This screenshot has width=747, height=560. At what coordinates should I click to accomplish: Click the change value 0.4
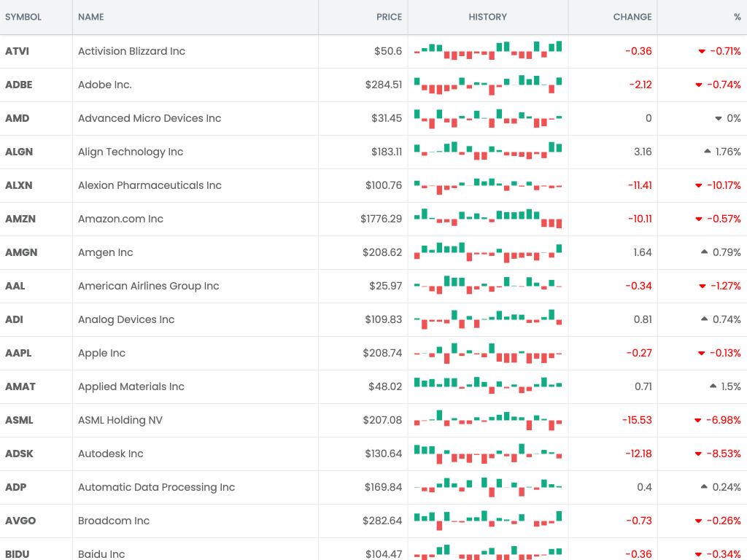pos(644,487)
